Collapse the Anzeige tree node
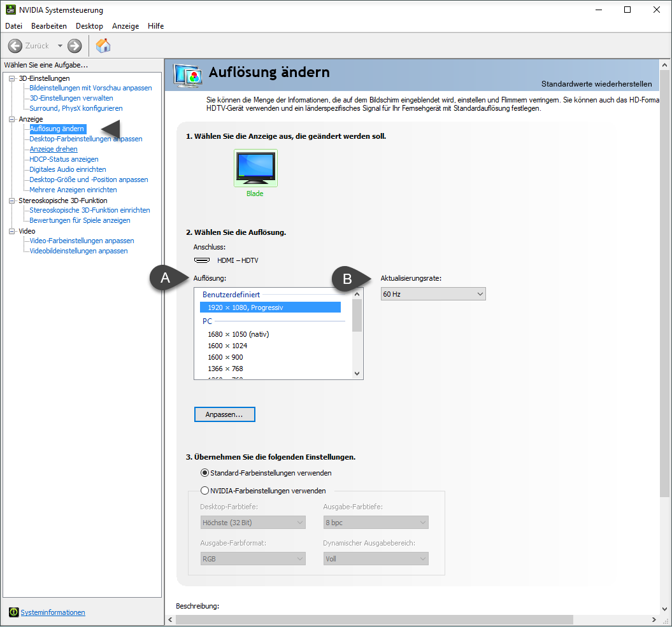Viewport: 672px width, 627px height. 12,119
